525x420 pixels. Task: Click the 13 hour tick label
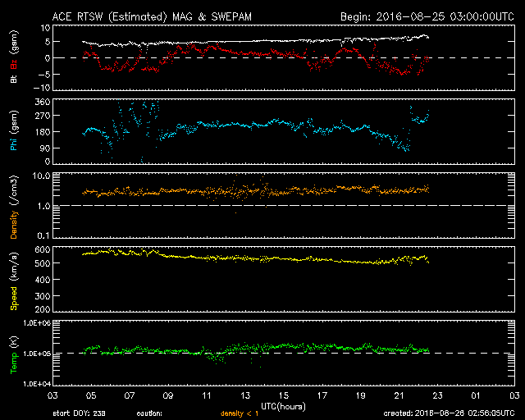click(x=245, y=395)
